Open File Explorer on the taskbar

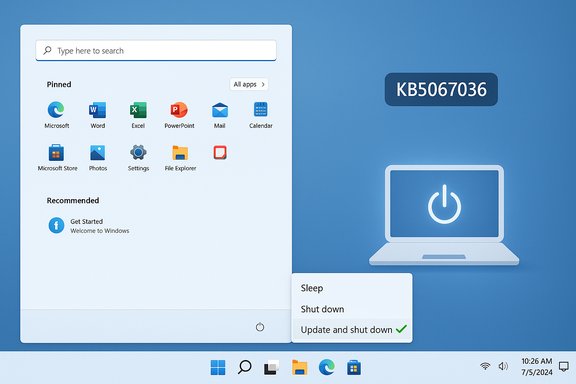pyautogui.click(x=299, y=367)
